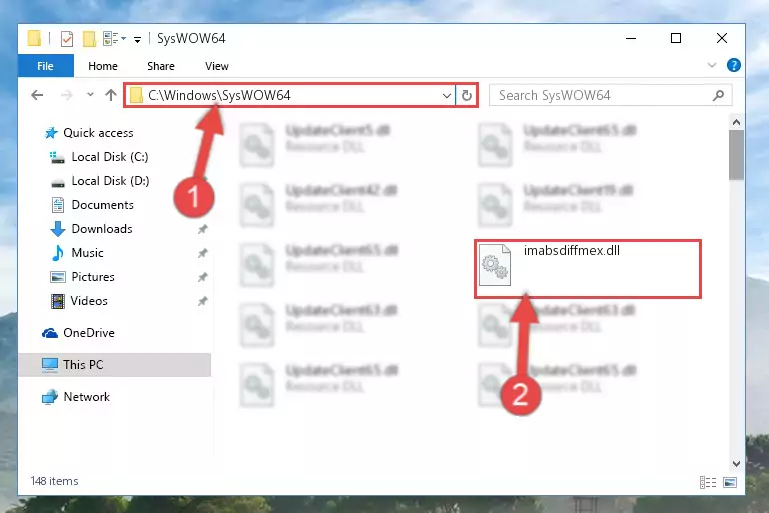Switch to the Home ribbon tab
The image size is (769, 513).
pos(103,66)
